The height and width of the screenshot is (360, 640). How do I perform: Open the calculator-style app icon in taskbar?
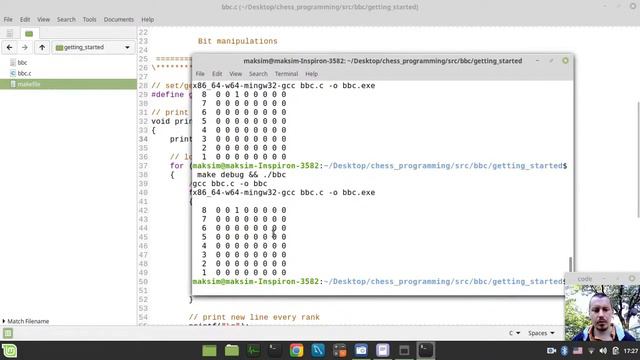pos(340,351)
